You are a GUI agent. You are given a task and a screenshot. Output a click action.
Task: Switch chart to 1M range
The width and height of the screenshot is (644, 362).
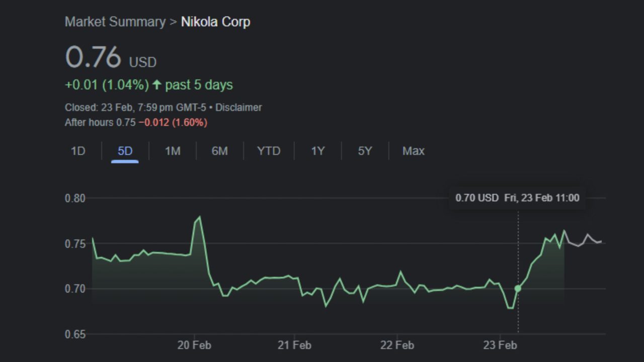tap(173, 151)
